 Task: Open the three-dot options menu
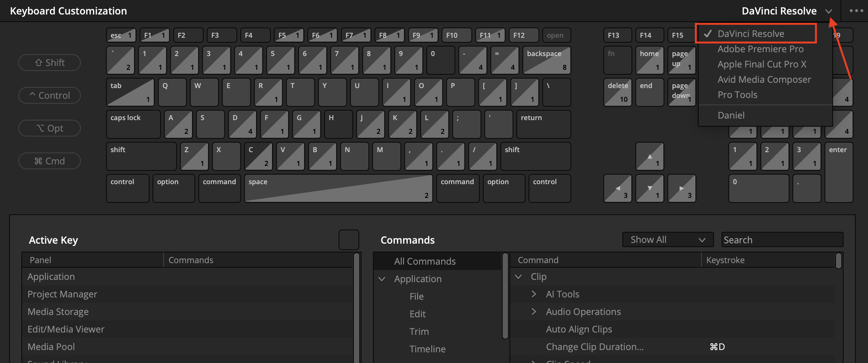(x=856, y=11)
